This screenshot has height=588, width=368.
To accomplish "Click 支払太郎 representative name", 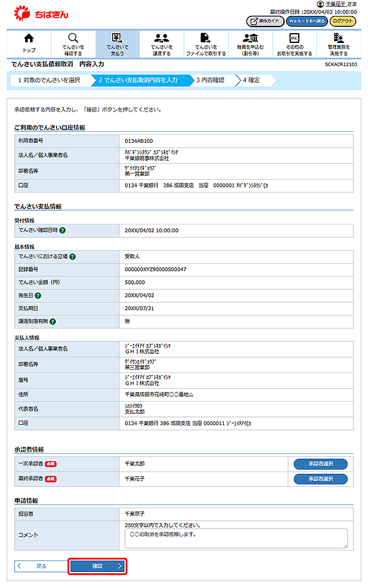I will (x=135, y=412).
